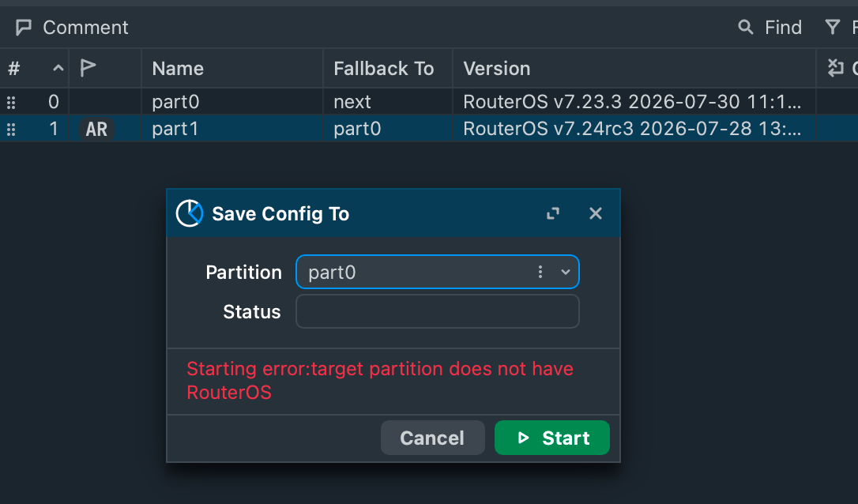The height and width of the screenshot is (504, 858).
Task: Open Find via magnifier icon
Action: pos(745,27)
